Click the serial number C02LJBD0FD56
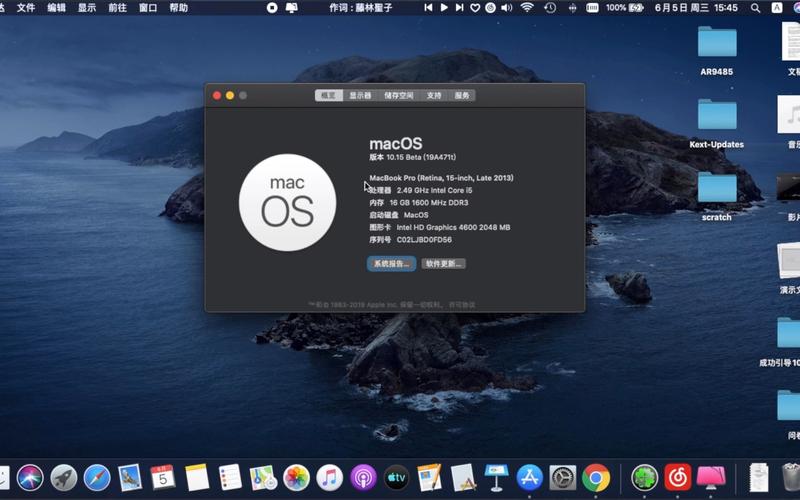The height and width of the screenshot is (500, 800). pyautogui.click(x=424, y=240)
